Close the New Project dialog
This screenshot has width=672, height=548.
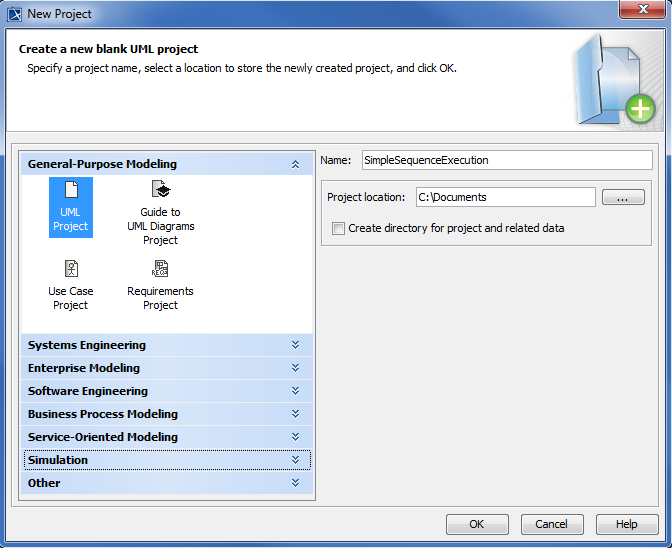pos(642,9)
